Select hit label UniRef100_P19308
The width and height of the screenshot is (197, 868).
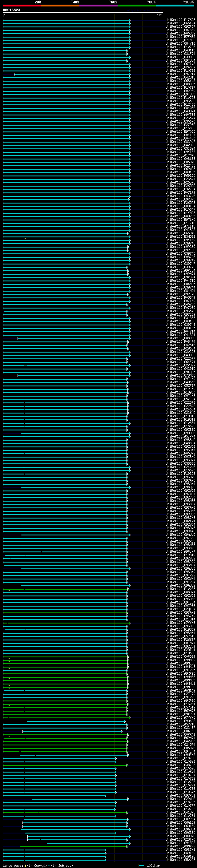tap(180, 474)
